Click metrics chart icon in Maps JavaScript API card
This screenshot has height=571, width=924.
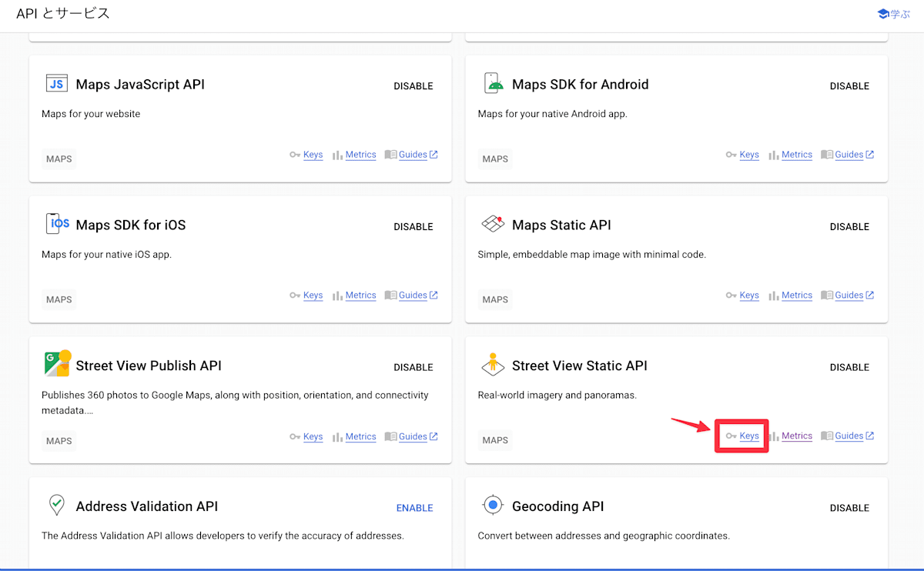tap(337, 155)
